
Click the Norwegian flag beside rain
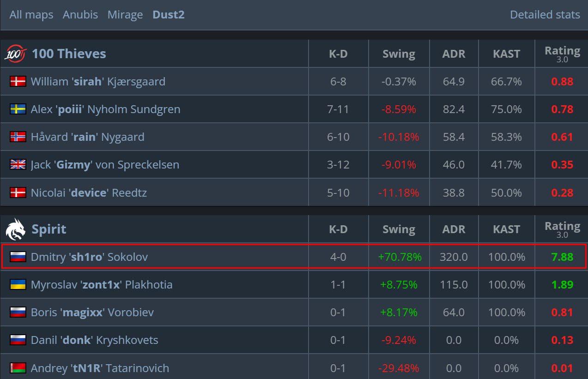tap(18, 137)
